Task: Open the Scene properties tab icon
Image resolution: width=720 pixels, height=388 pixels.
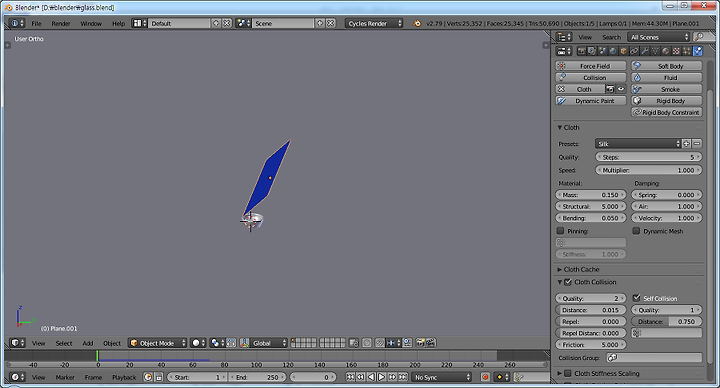Action: click(x=602, y=51)
